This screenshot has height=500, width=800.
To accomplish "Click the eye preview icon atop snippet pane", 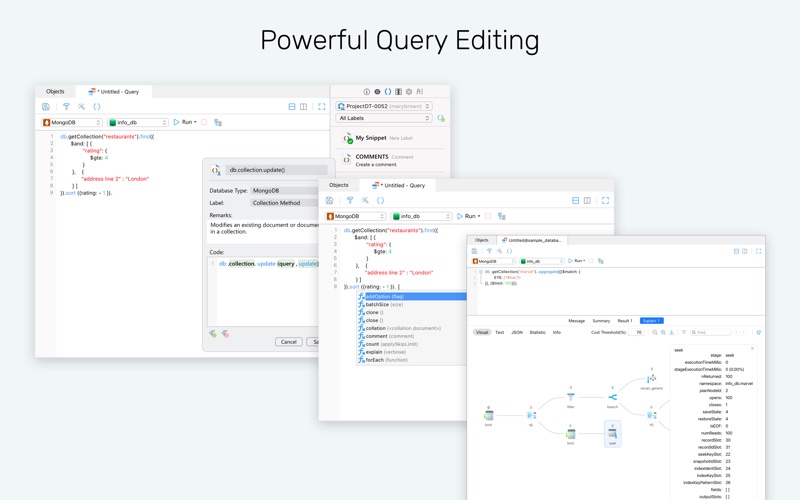I will (377, 92).
